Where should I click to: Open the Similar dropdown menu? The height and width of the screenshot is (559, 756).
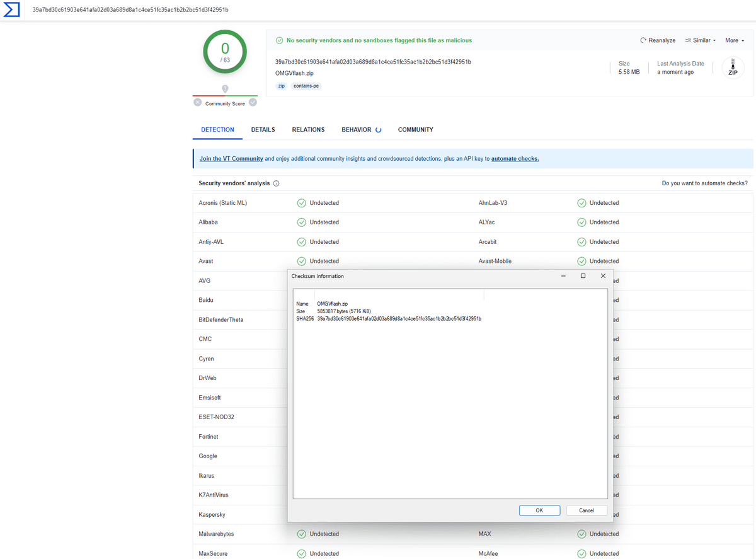[701, 40]
